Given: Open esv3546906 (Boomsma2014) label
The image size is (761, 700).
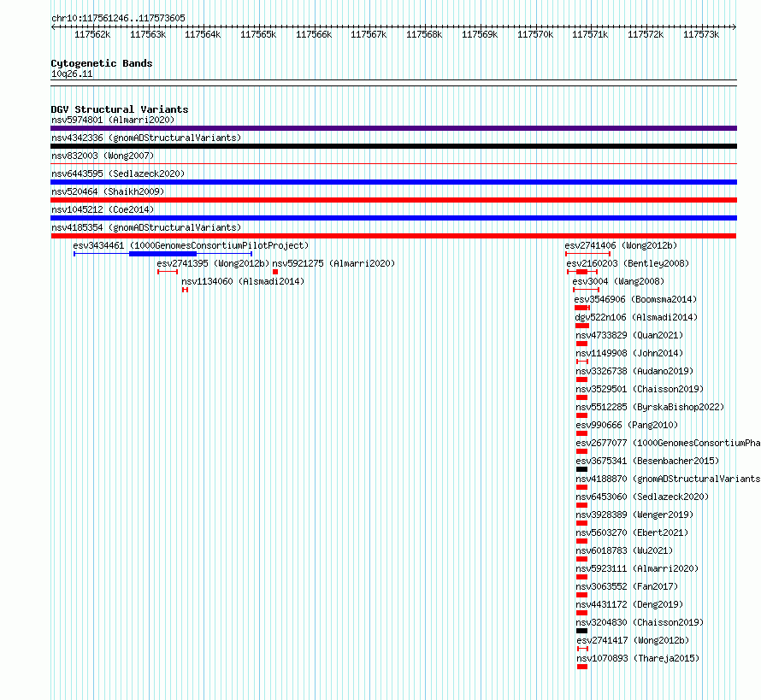Looking at the screenshot, I should pos(635,299).
